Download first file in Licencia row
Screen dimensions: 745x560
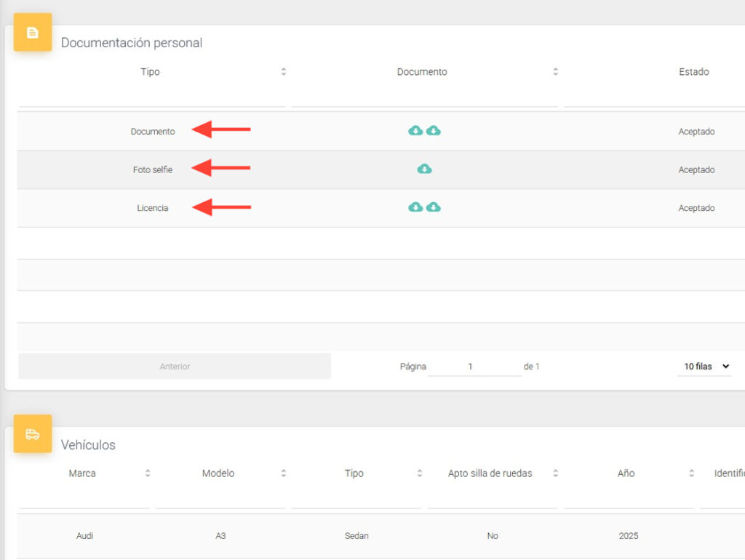[415, 207]
